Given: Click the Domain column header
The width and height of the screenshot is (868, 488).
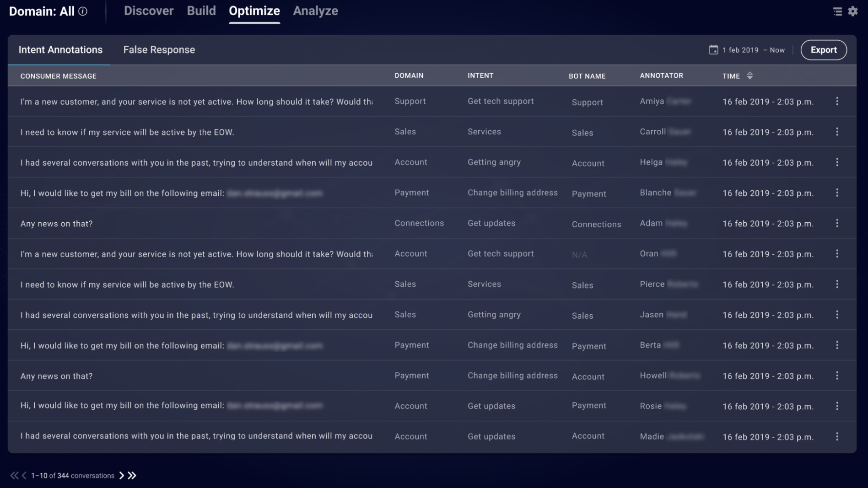Looking at the screenshot, I should pyautogui.click(x=409, y=76).
